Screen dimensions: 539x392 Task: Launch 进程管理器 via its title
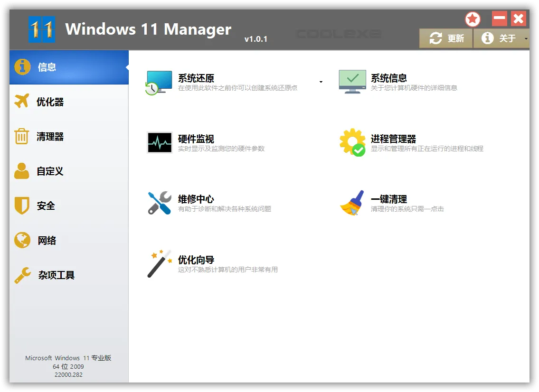(393, 139)
